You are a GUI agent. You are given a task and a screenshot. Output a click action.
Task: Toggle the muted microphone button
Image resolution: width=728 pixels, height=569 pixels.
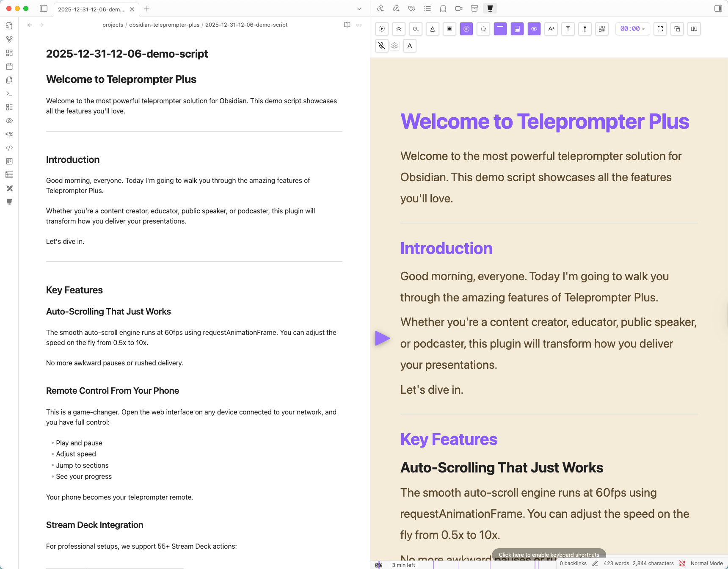click(382, 46)
